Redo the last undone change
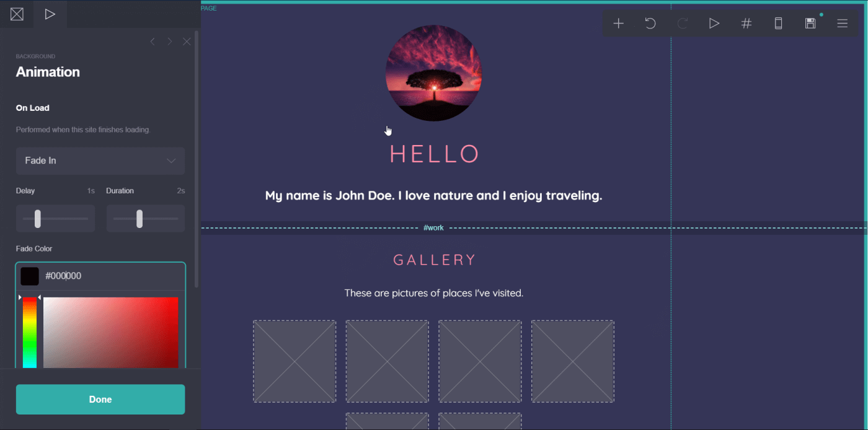The height and width of the screenshot is (430, 868). click(x=683, y=24)
